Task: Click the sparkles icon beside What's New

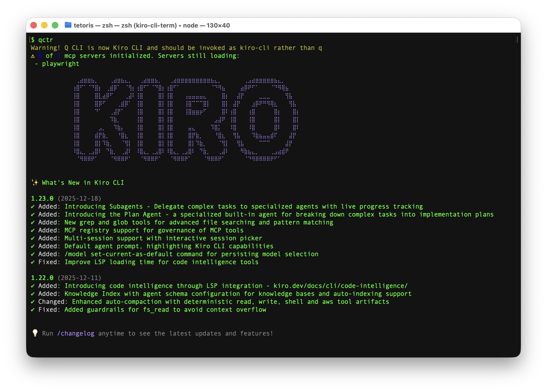Action: tap(35, 183)
